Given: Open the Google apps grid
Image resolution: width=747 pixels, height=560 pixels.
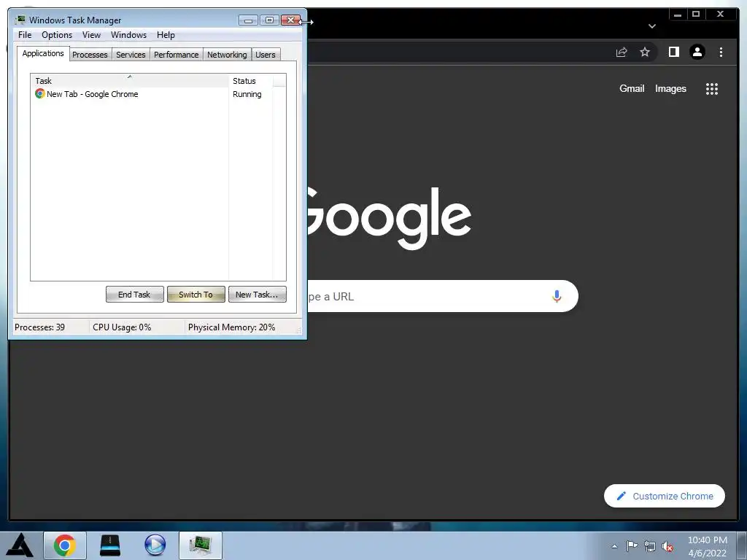Looking at the screenshot, I should (x=712, y=88).
